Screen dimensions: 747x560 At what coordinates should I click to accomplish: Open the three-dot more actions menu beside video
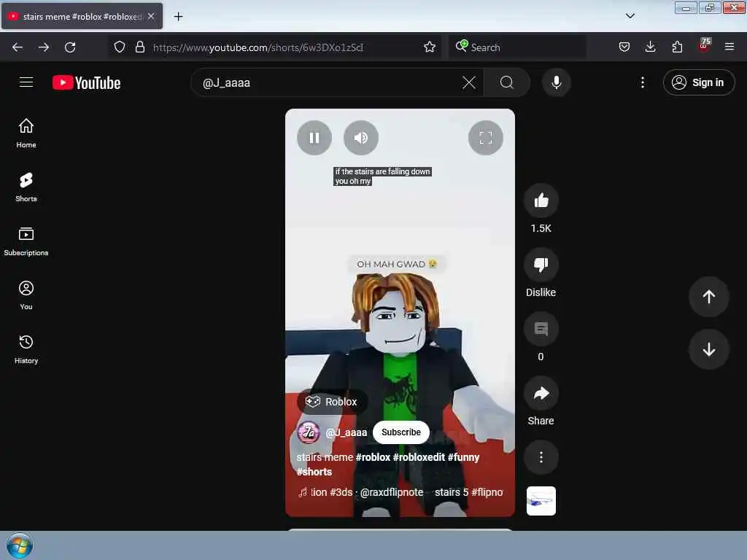(541, 458)
